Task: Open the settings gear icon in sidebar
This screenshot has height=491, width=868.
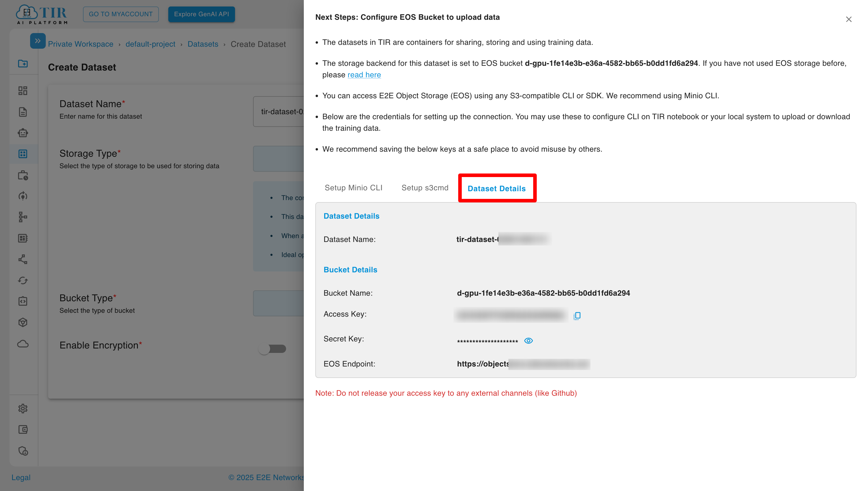Action: [23, 408]
